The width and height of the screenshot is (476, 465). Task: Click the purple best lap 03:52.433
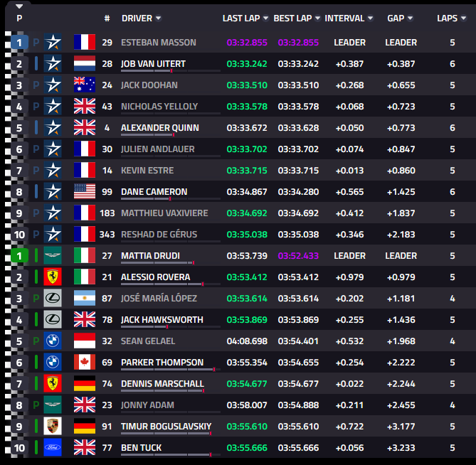coord(298,255)
